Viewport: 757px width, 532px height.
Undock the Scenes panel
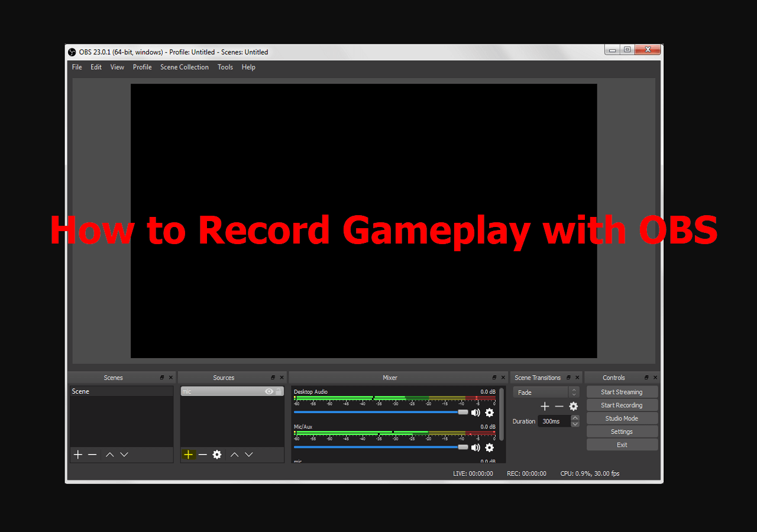tap(162, 378)
